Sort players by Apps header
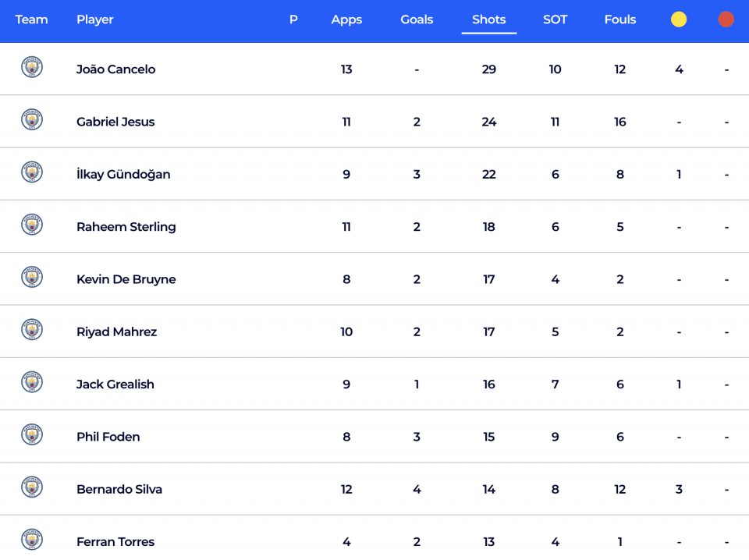This screenshot has width=749, height=560. coord(346,19)
